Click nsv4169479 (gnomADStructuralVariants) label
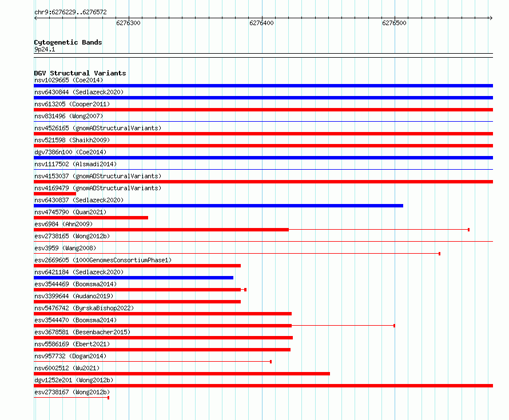Image resolution: width=509 pixels, height=420 pixels. click(98, 188)
